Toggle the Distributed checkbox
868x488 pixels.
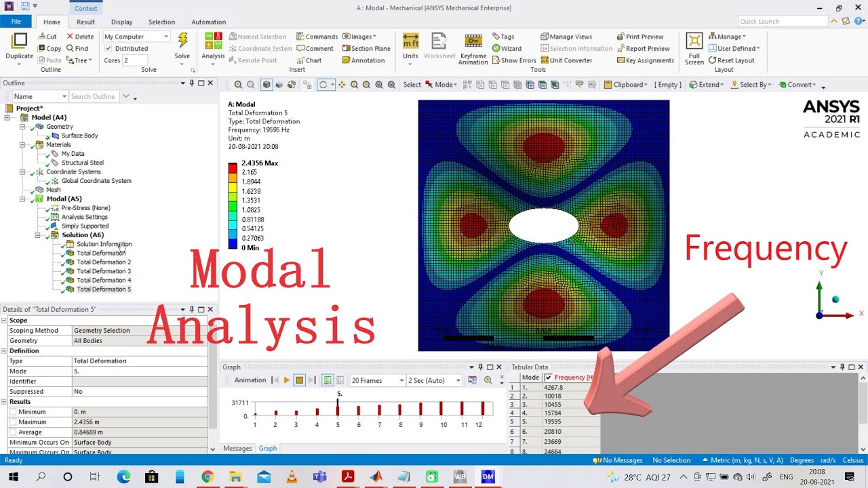(x=108, y=48)
